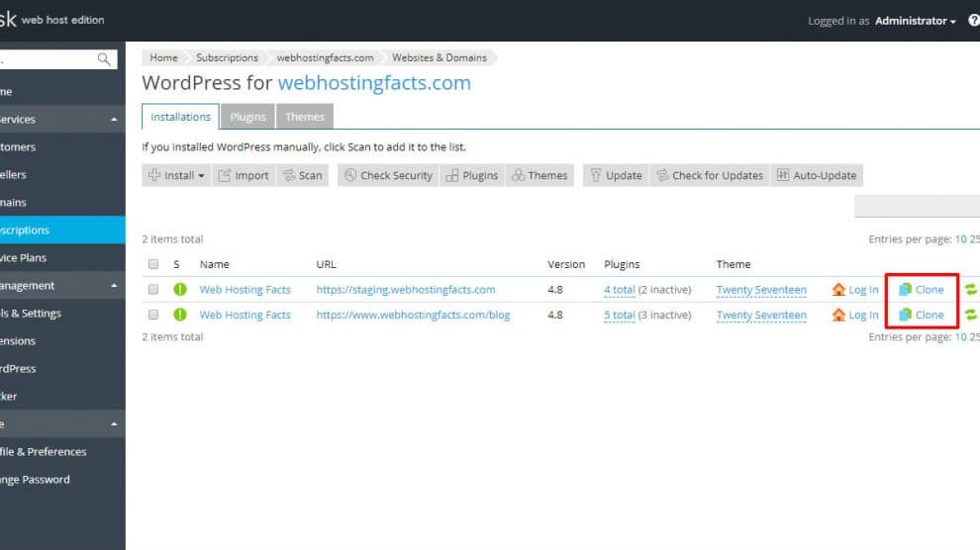Click Log In for the blog installation
Viewport: 980px width, 550px height.
pos(855,315)
